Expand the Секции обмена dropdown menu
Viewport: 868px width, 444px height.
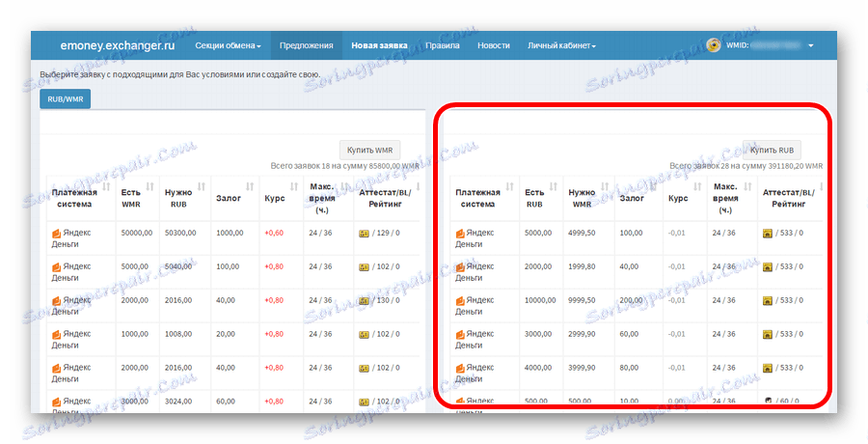[228, 45]
